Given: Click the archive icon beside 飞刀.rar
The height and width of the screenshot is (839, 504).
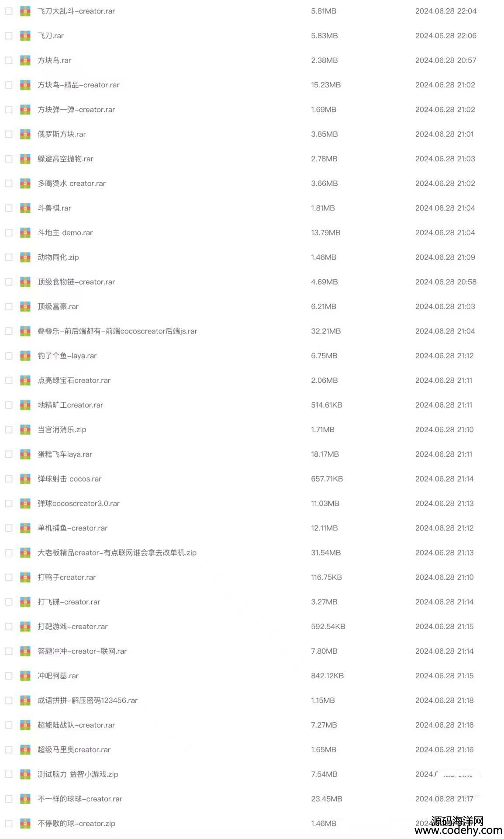Looking at the screenshot, I should [25, 36].
